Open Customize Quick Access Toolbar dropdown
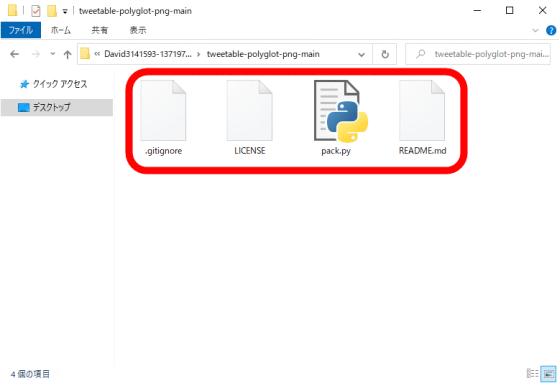Viewport: 560px width, 383px height. pyautogui.click(x=65, y=11)
